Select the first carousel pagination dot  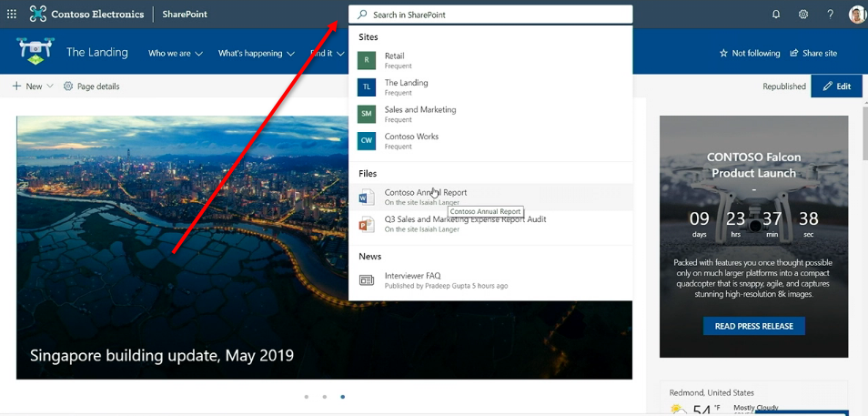point(307,397)
